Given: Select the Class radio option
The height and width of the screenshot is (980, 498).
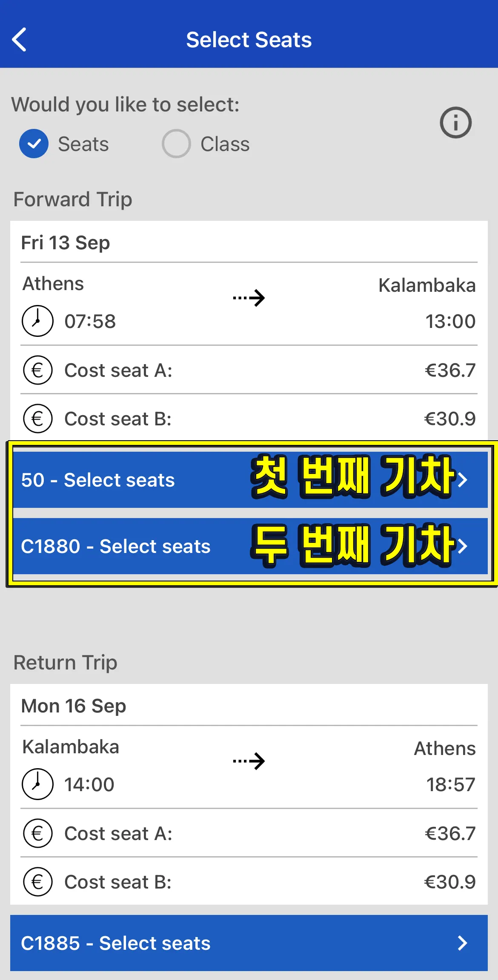Looking at the screenshot, I should coord(176,144).
